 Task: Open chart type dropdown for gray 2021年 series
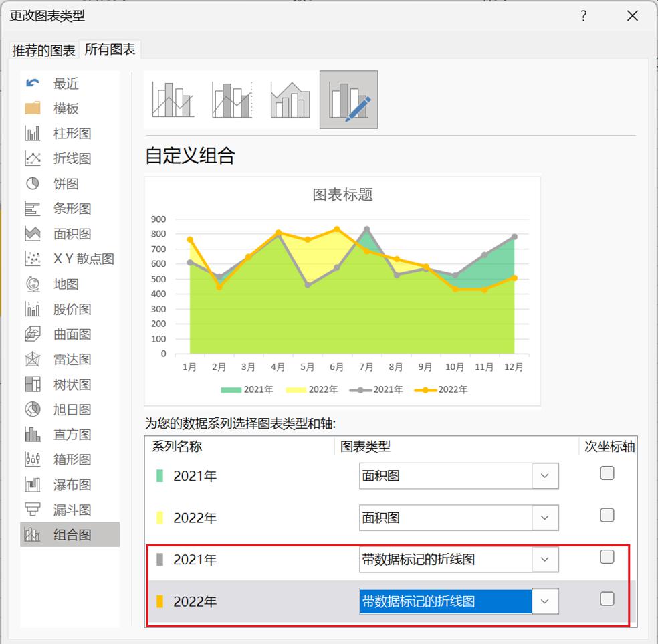(545, 559)
